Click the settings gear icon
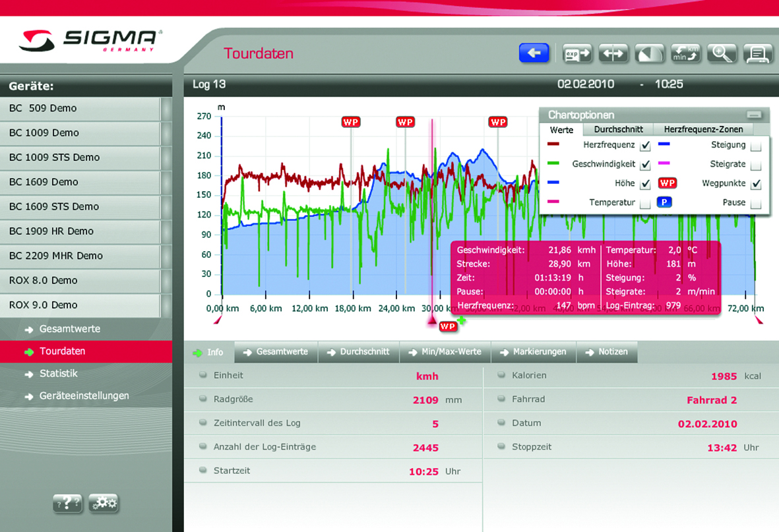 pyautogui.click(x=104, y=503)
